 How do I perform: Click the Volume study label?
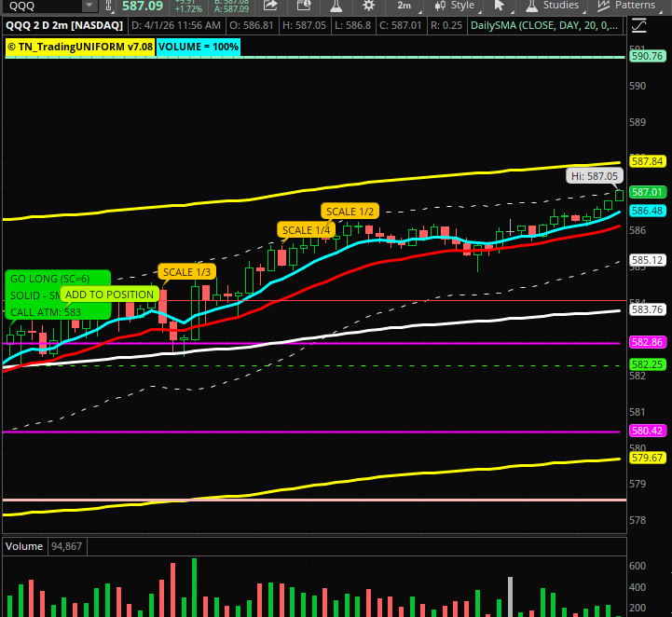pyautogui.click(x=24, y=546)
